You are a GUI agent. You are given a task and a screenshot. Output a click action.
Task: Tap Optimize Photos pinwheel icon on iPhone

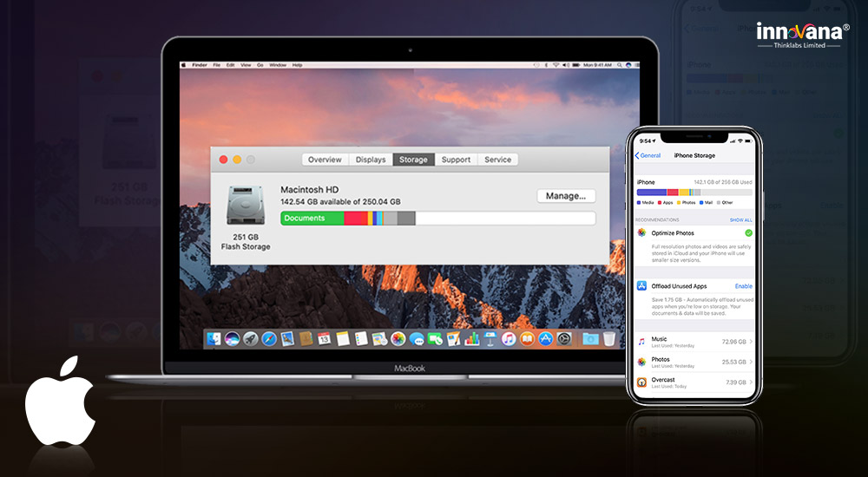tap(641, 232)
